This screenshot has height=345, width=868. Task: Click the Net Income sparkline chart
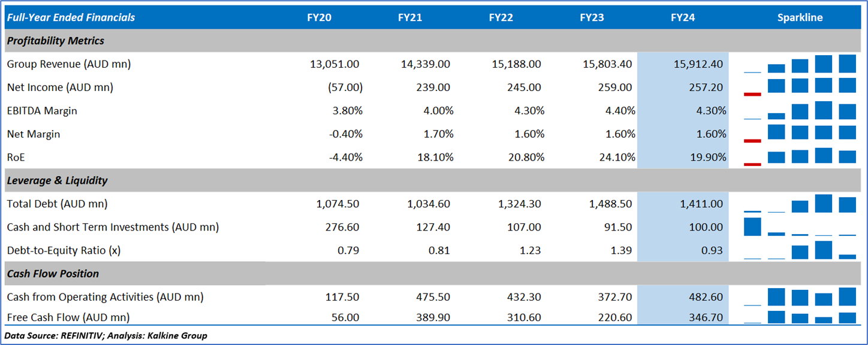[x=800, y=87]
